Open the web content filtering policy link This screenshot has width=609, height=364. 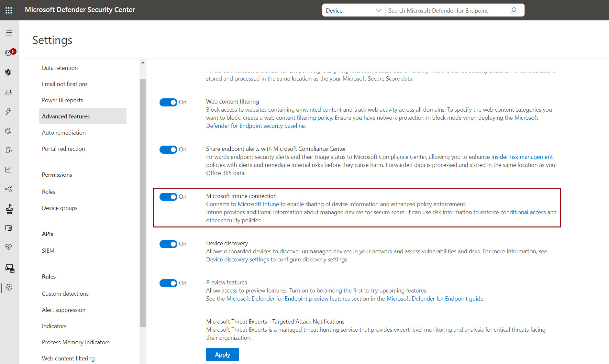(x=298, y=118)
